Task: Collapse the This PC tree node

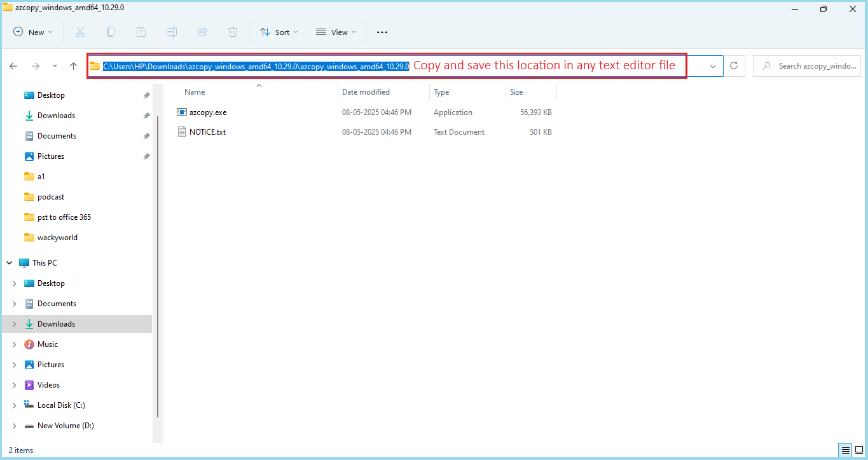Action: [10, 263]
